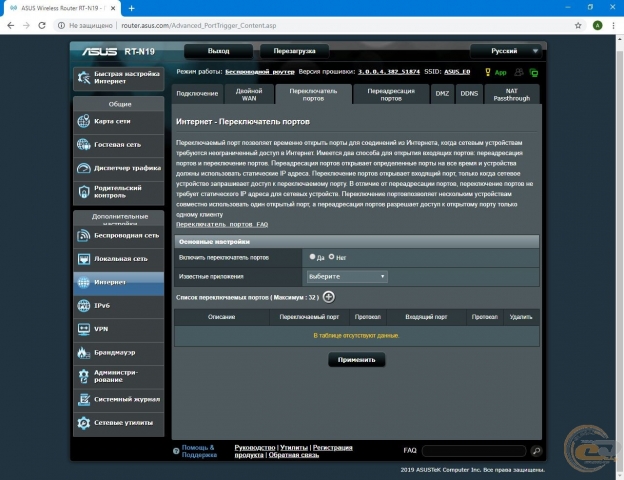
Task: Switch to Переключатель портов tab
Action: click(313, 94)
